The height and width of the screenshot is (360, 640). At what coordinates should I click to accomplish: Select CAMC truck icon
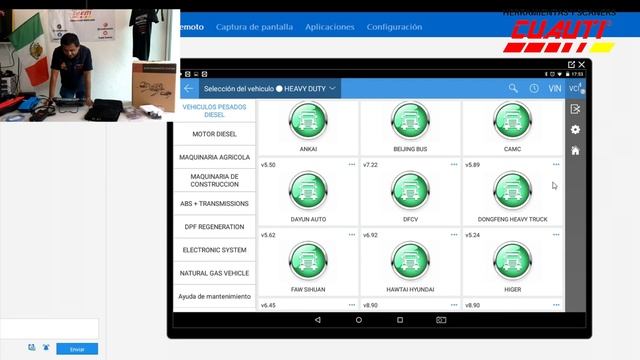(x=512, y=121)
